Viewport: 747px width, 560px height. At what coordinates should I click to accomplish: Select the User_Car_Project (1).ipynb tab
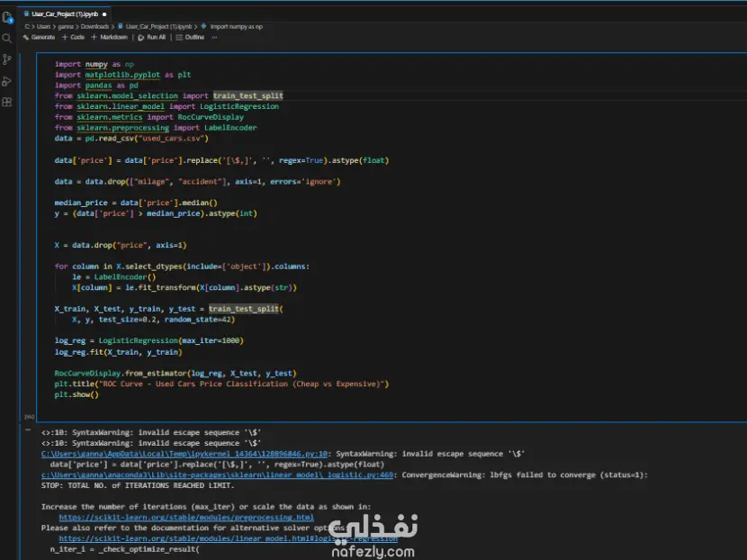click(x=64, y=14)
